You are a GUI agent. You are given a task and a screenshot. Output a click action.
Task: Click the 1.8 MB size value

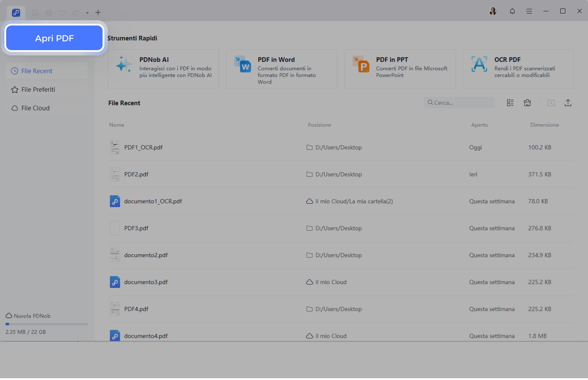(x=537, y=336)
